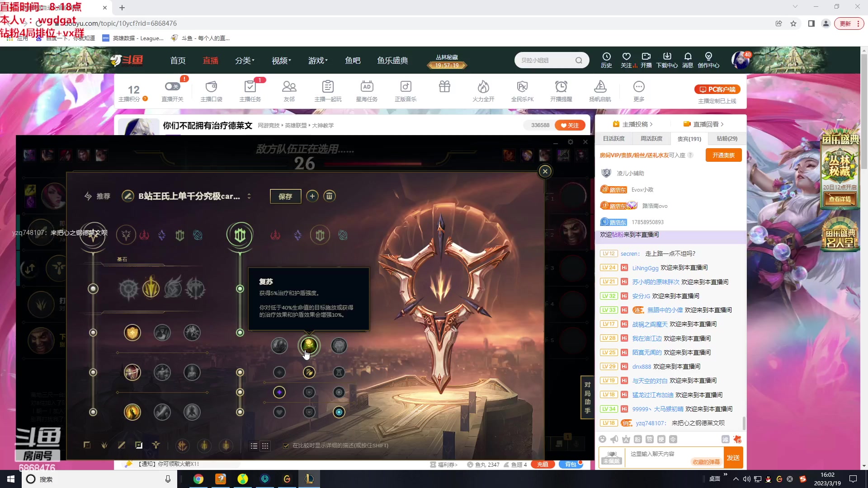Open the 主播口袋 pocket icon
Viewport: 868px width, 488px height.
click(211, 87)
